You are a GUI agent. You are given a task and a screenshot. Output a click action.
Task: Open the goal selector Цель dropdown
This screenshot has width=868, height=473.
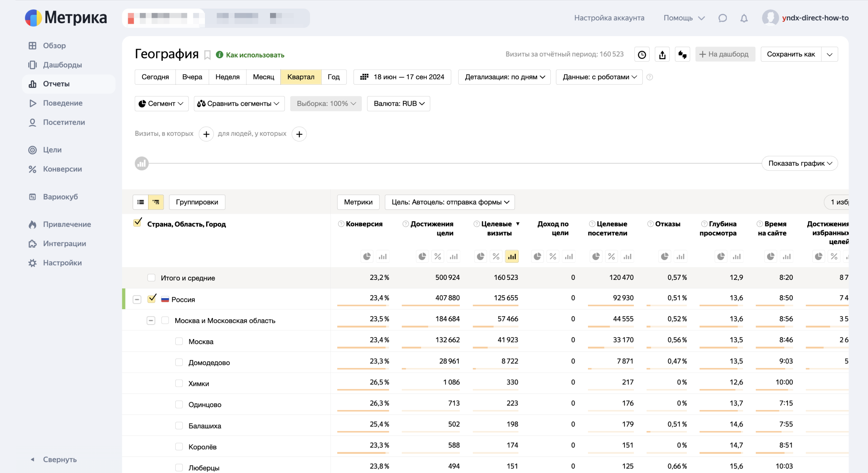[x=449, y=202]
